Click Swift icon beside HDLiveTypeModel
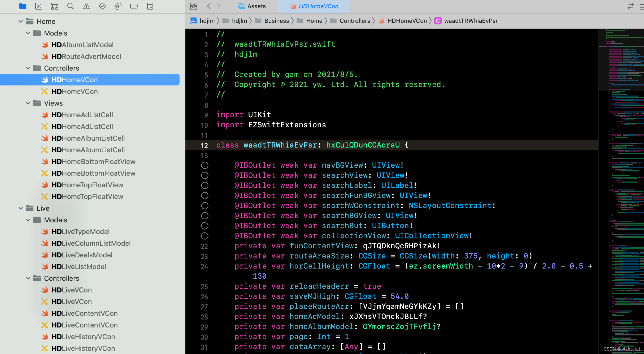 point(45,231)
